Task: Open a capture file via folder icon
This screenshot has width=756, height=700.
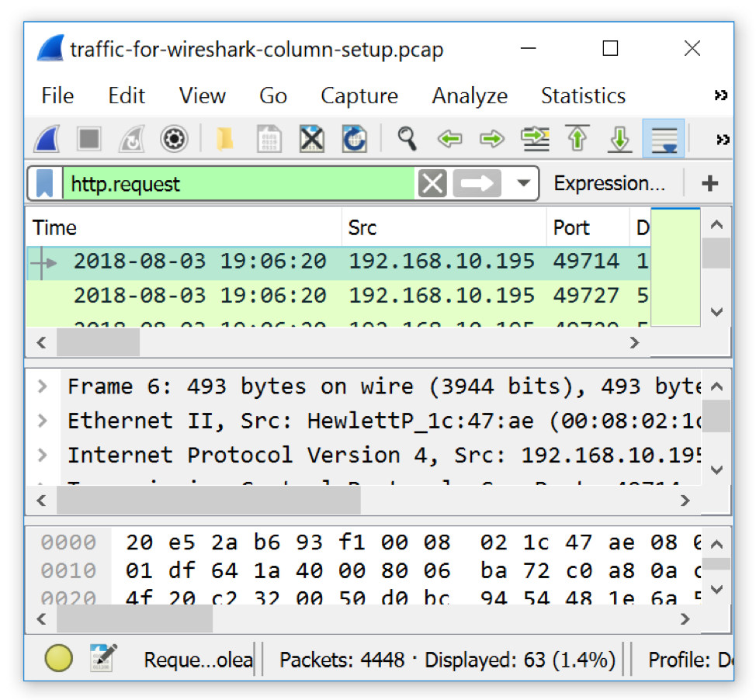Action: coord(225,140)
